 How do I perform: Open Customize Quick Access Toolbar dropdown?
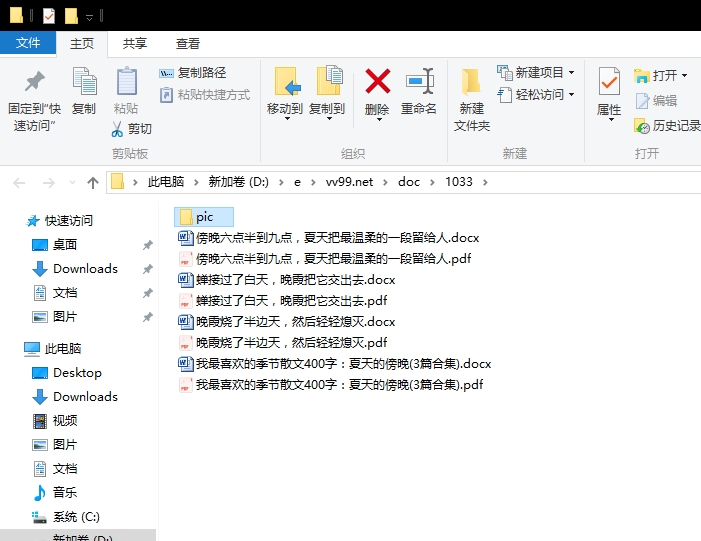click(89, 17)
